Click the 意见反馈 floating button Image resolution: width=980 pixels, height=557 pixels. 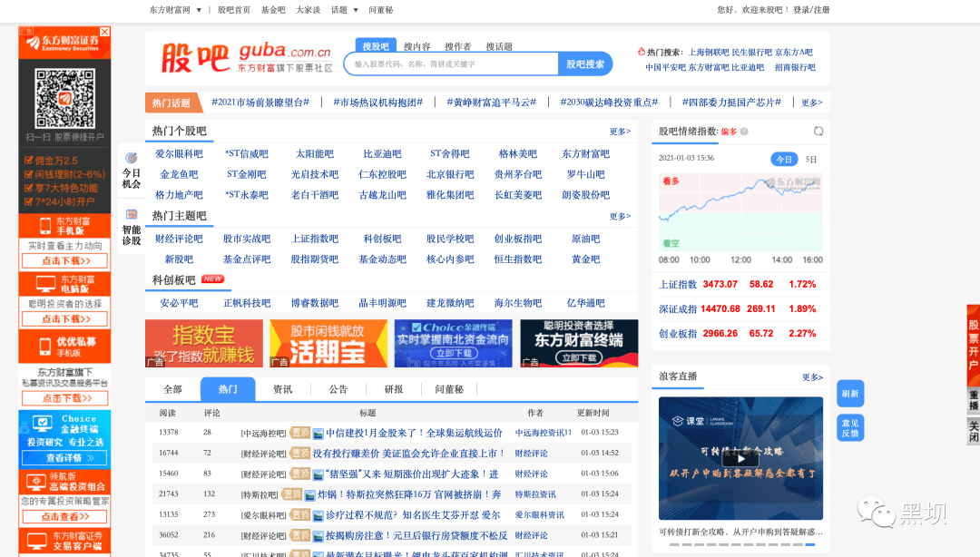click(850, 427)
